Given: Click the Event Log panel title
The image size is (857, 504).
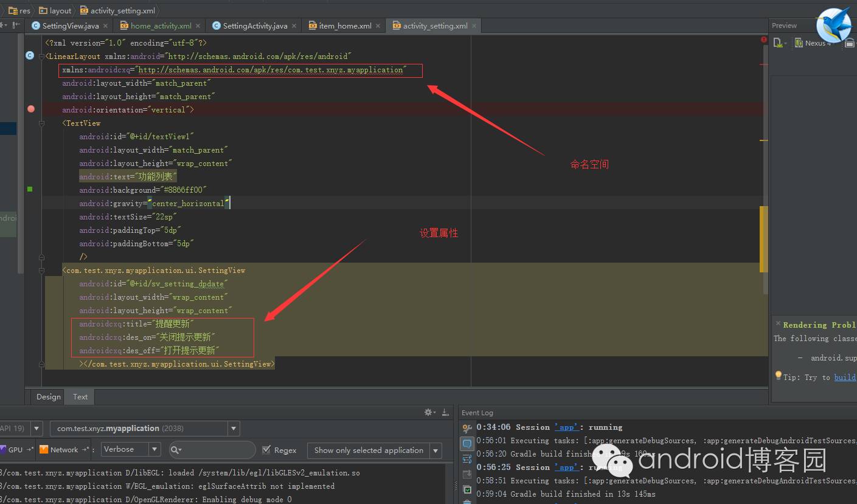Looking at the screenshot, I should tap(477, 413).
